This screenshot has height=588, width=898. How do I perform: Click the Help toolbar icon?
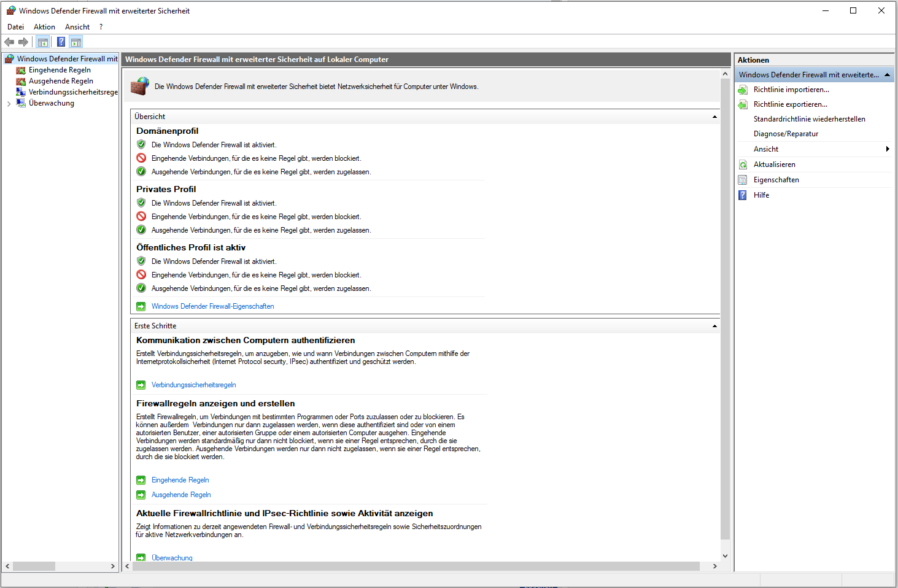point(60,42)
